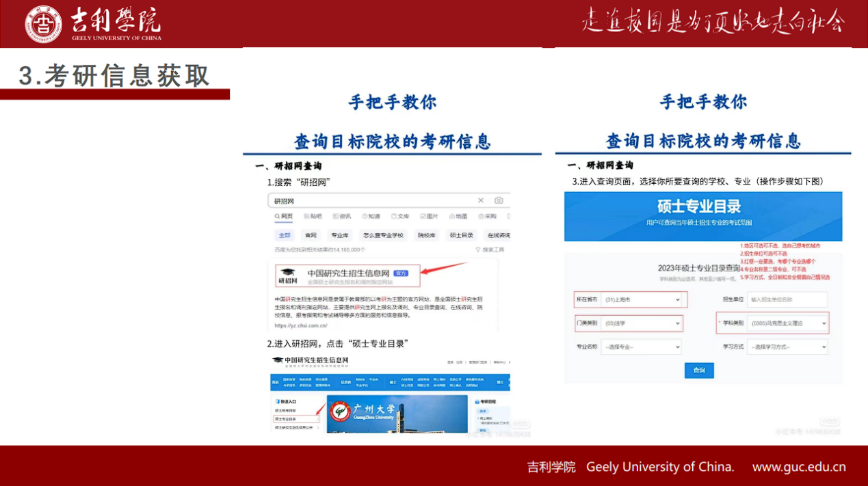Open the 专业名称 dropdown
The image size is (868, 486).
pyautogui.click(x=641, y=347)
